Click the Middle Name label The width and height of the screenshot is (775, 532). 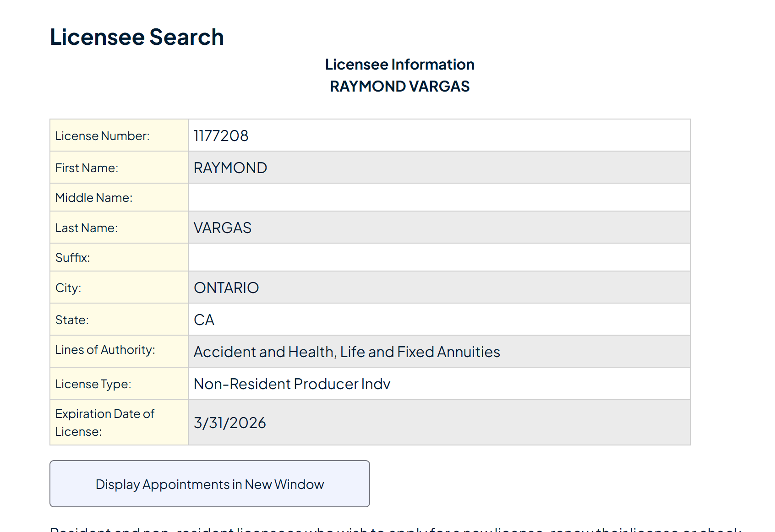(x=94, y=198)
